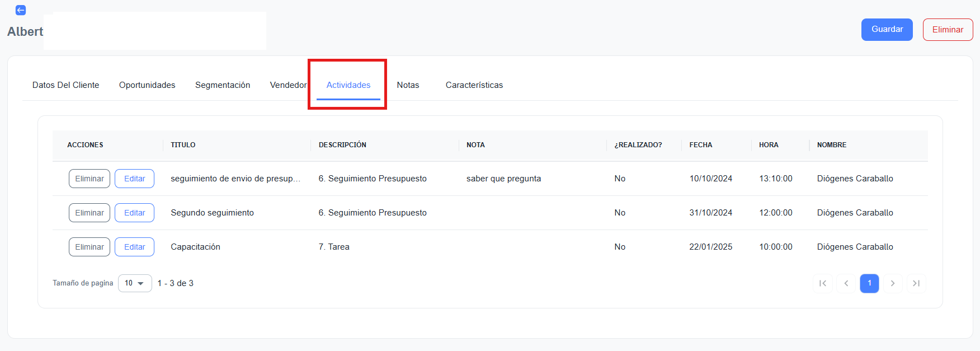The height and width of the screenshot is (351, 980).
Task: Switch to Vendedor tab
Action: click(x=288, y=85)
